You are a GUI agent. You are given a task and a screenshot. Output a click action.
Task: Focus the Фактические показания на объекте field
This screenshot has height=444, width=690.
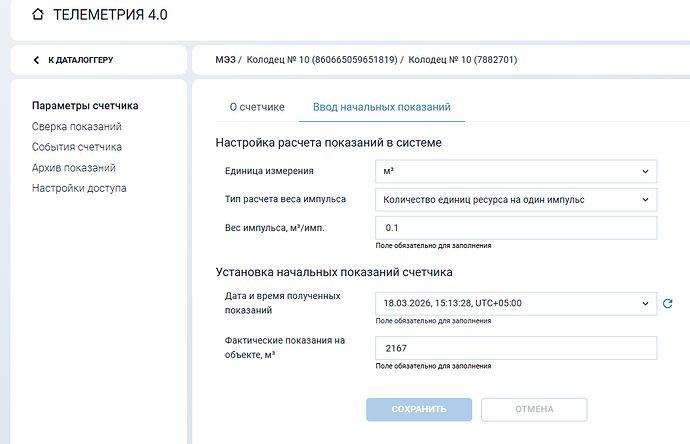tap(515, 348)
